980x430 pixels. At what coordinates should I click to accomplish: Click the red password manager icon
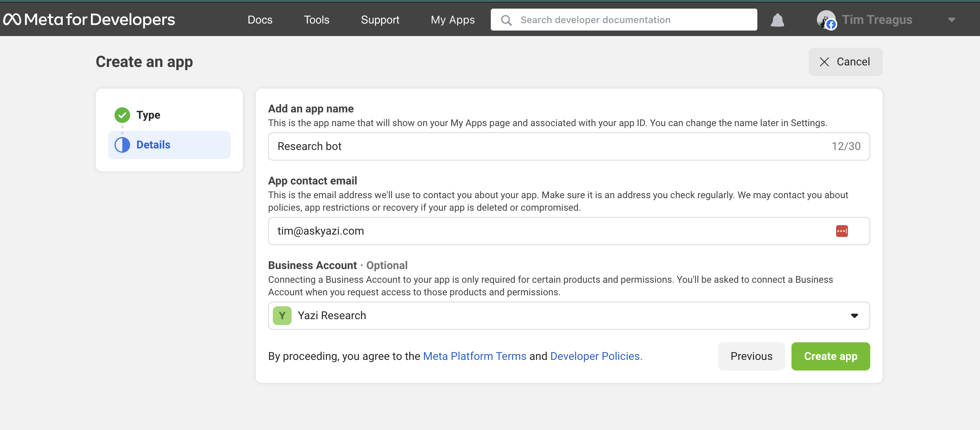(842, 231)
